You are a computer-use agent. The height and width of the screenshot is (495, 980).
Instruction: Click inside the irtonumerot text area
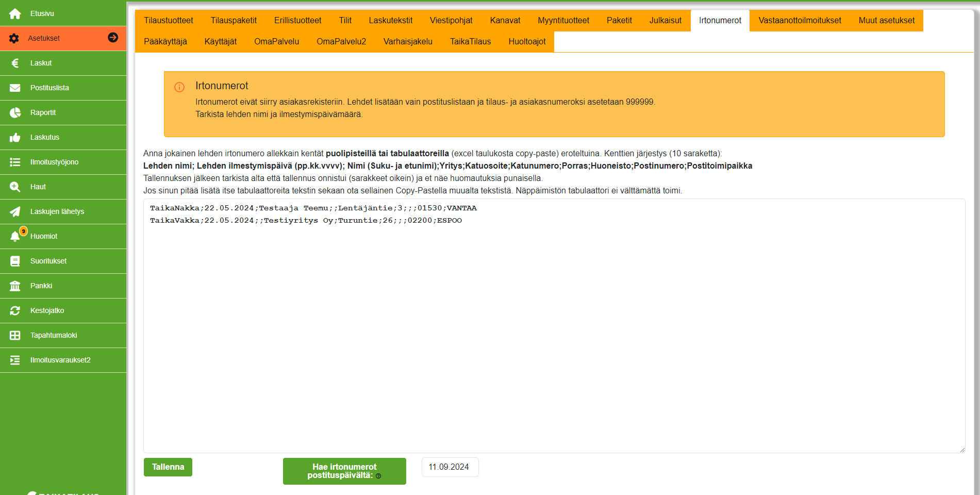pos(554,326)
